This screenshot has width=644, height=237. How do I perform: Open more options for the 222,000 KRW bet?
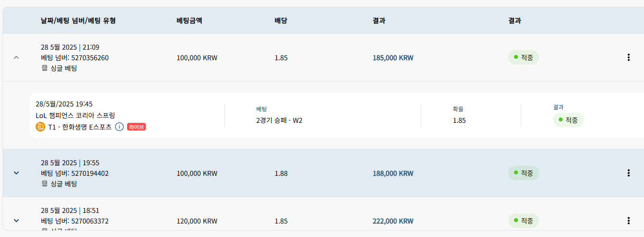pyautogui.click(x=628, y=221)
